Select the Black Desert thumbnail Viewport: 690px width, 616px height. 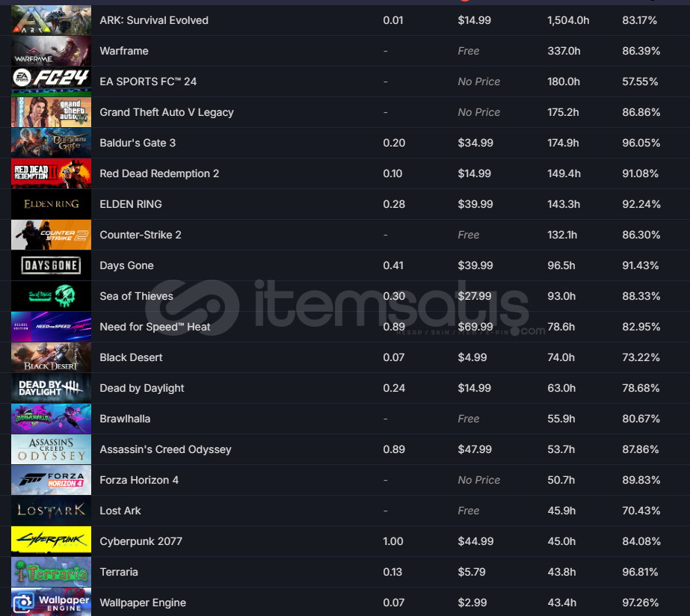[51, 357]
